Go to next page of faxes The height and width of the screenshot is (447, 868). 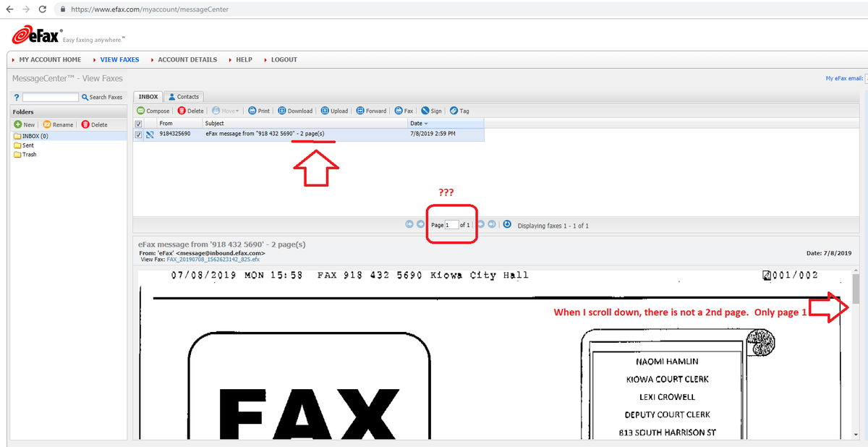click(x=480, y=225)
